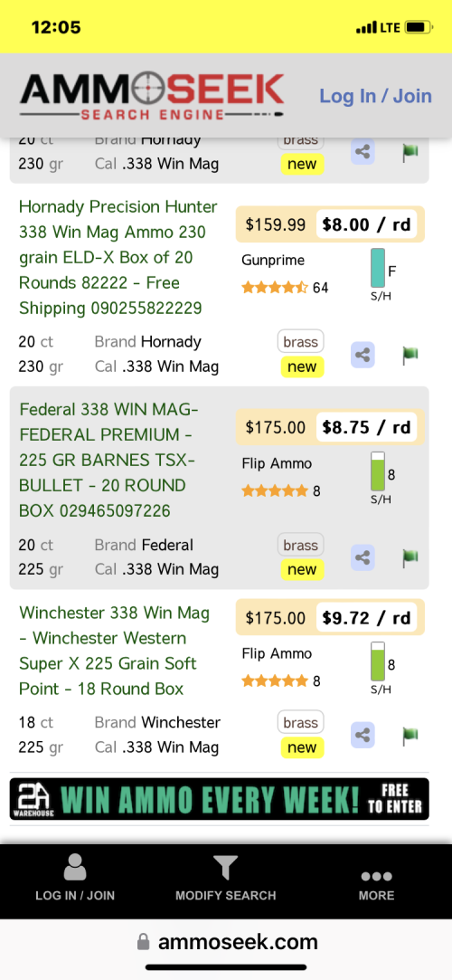Select the $159.99 Gunprime price box
This screenshot has height=980, width=452.
[276, 224]
